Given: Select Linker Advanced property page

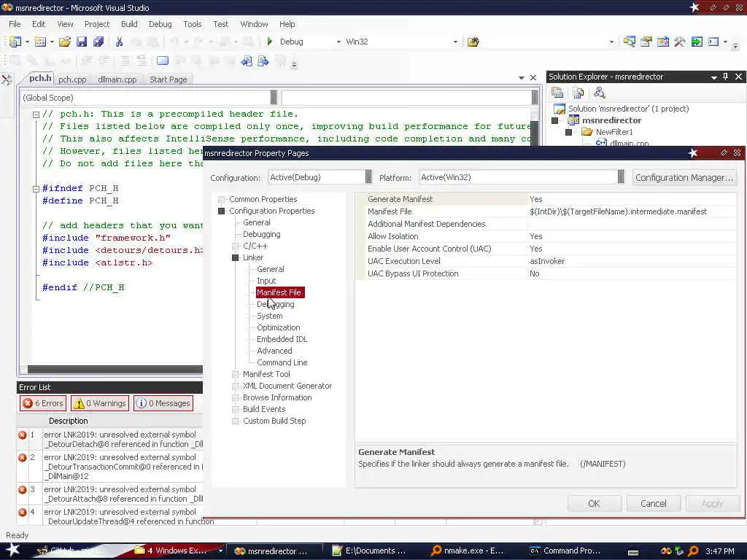Looking at the screenshot, I should pos(274,351).
